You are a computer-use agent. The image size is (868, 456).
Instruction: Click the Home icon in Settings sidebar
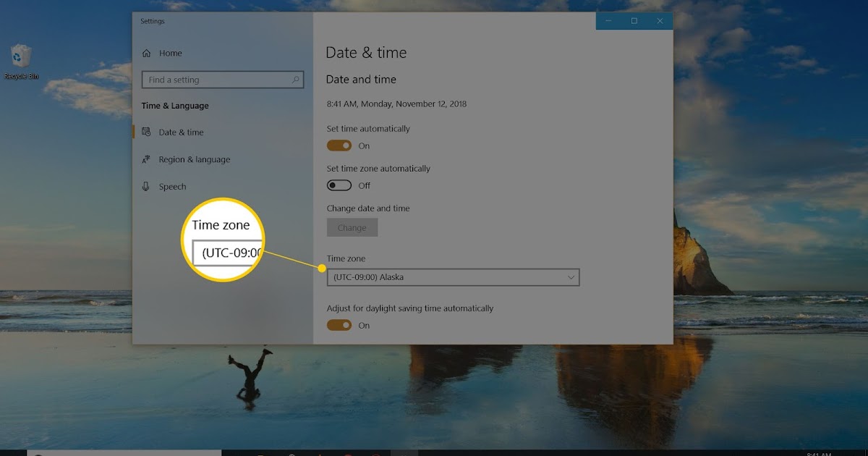tap(148, 53)
